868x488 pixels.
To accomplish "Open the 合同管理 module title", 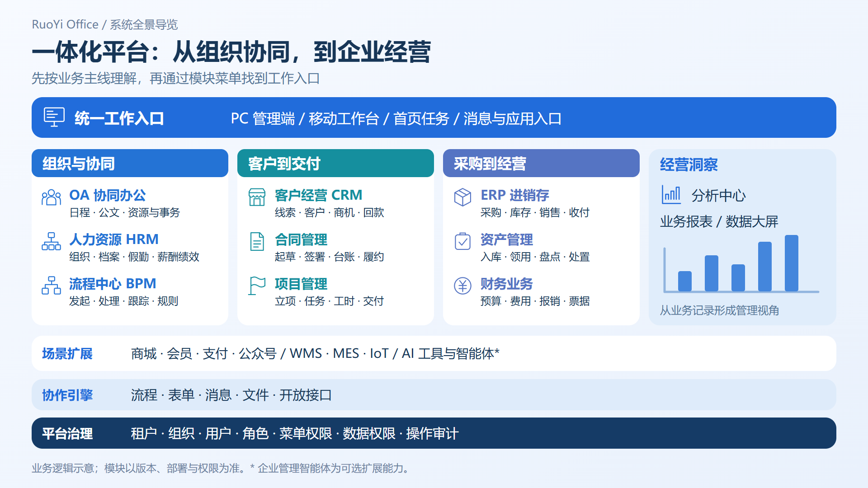I will [301, 239].
